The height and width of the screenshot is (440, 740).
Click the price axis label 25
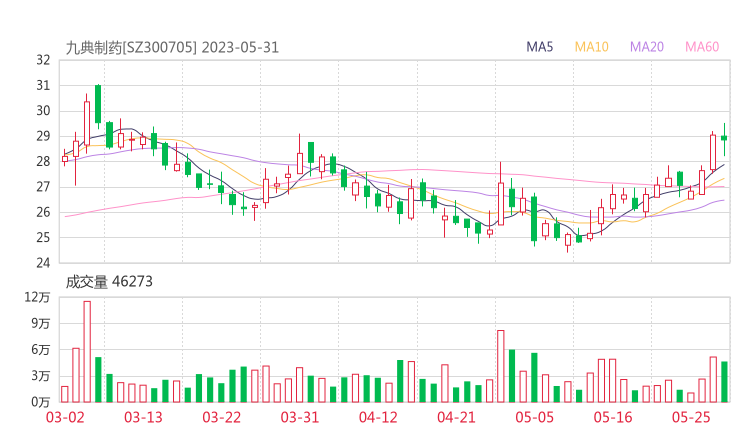[x=43, y=237]
